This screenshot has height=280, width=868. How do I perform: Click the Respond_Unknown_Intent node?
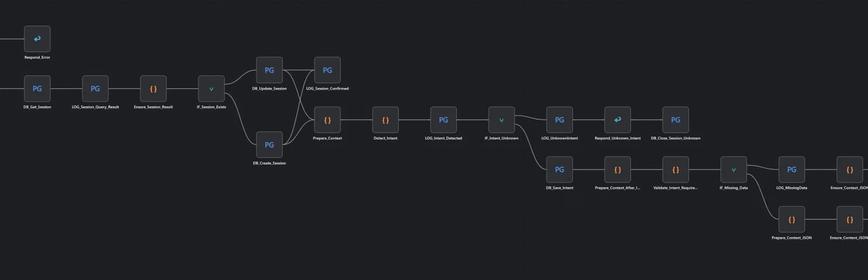618,120
